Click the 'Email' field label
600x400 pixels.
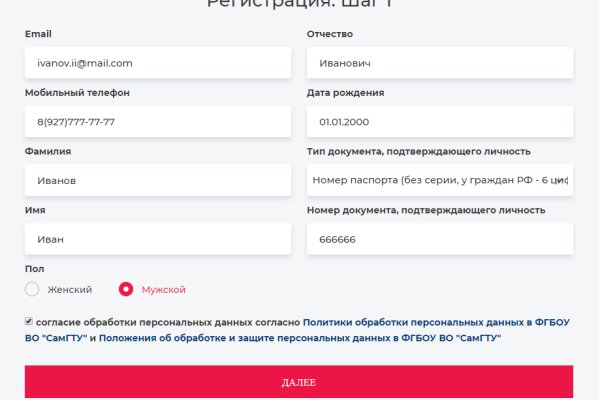point(38,34)
